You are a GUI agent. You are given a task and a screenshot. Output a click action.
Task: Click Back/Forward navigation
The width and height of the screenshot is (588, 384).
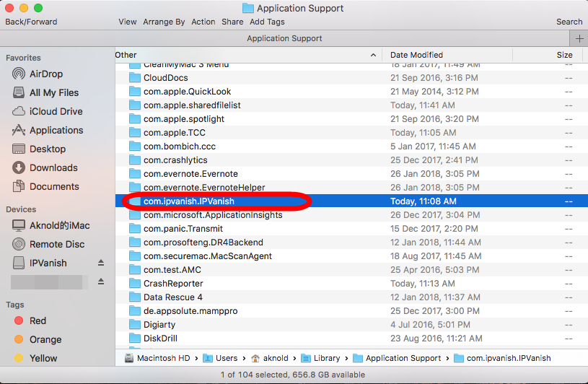coord(31,22)
